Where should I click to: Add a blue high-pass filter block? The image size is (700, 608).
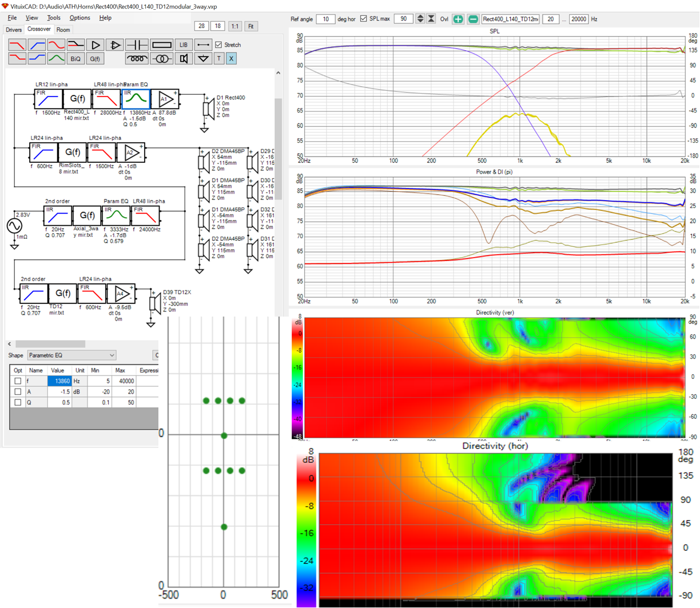coord(37,45)
